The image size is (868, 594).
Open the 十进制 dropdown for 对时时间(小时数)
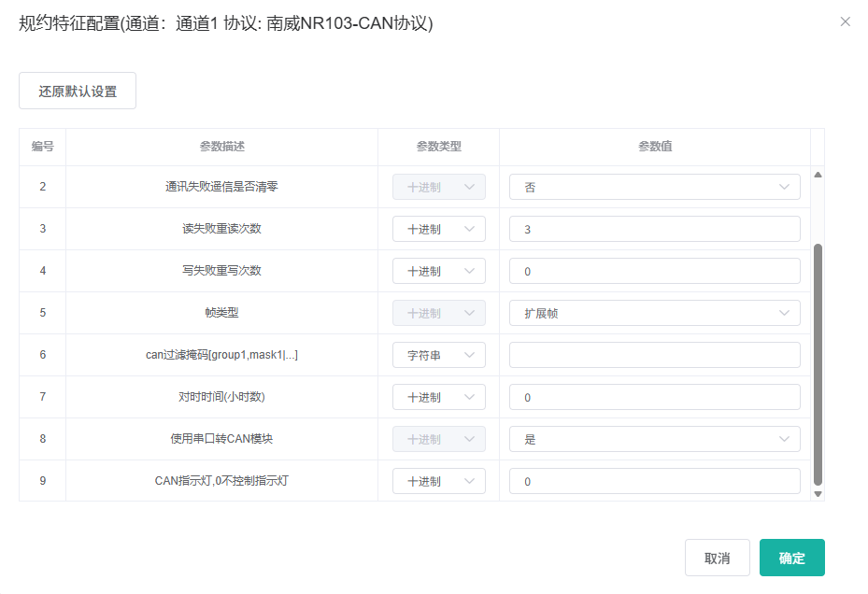(x=438, y=397)
